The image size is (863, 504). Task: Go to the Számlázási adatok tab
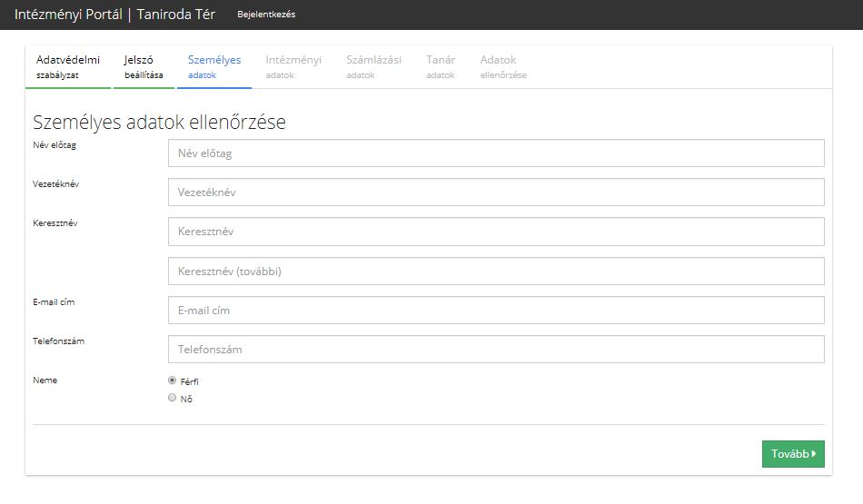(x=373, y=67)
